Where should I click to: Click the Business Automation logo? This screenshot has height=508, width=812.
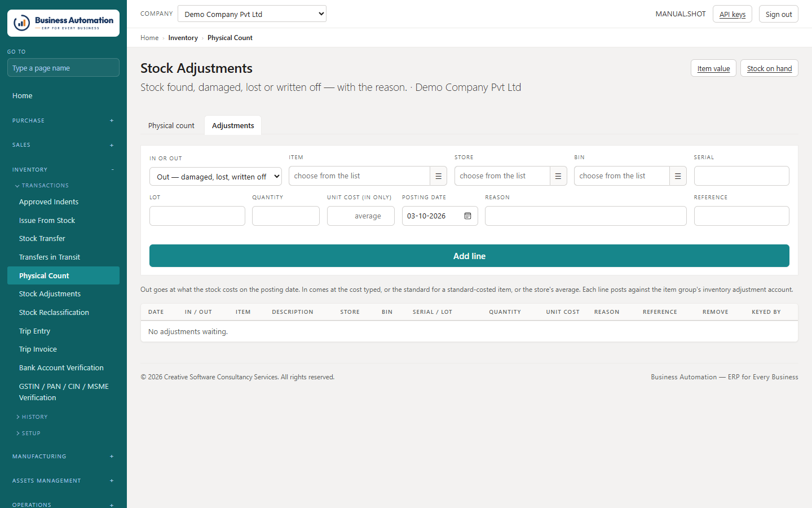63,23
